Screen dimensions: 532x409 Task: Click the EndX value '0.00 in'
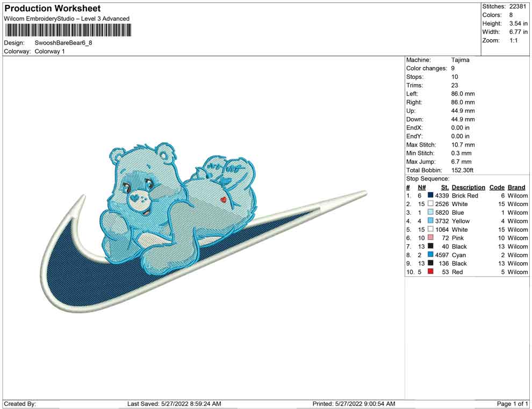(x=461, y=128)
